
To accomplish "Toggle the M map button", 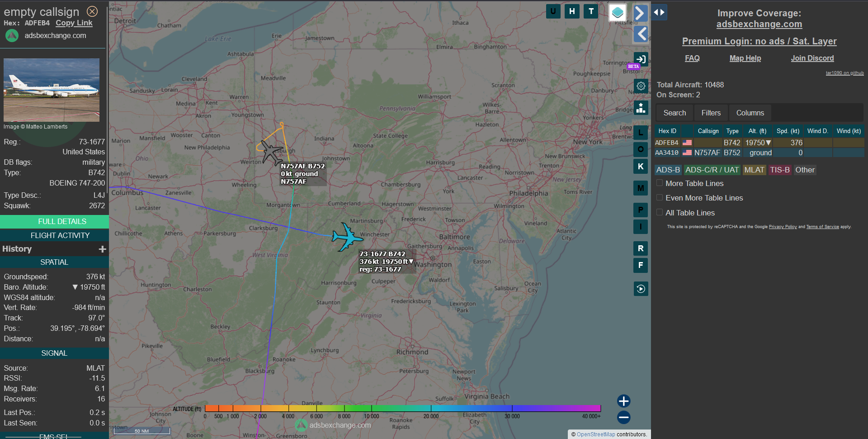I will 641,188.
